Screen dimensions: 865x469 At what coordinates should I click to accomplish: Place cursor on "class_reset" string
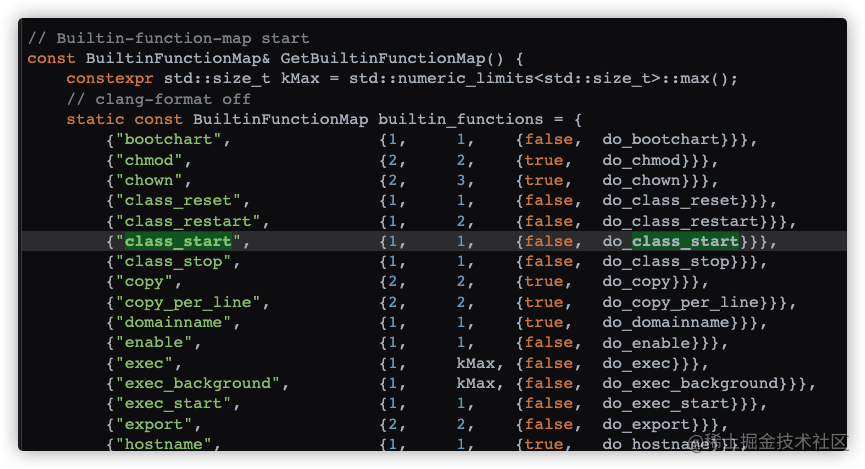click(178, 200)
